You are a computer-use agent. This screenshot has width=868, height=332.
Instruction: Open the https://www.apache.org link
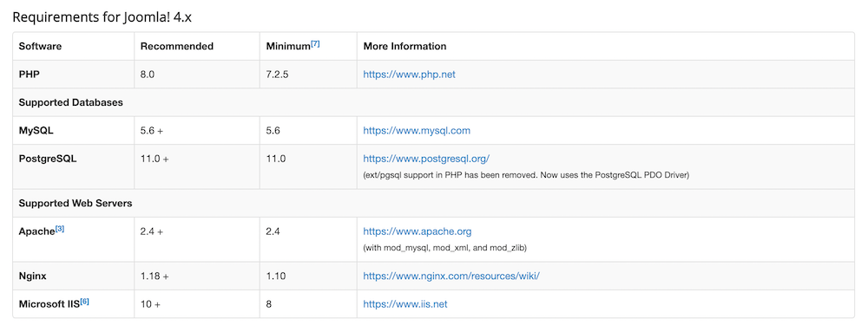point(417,231)
